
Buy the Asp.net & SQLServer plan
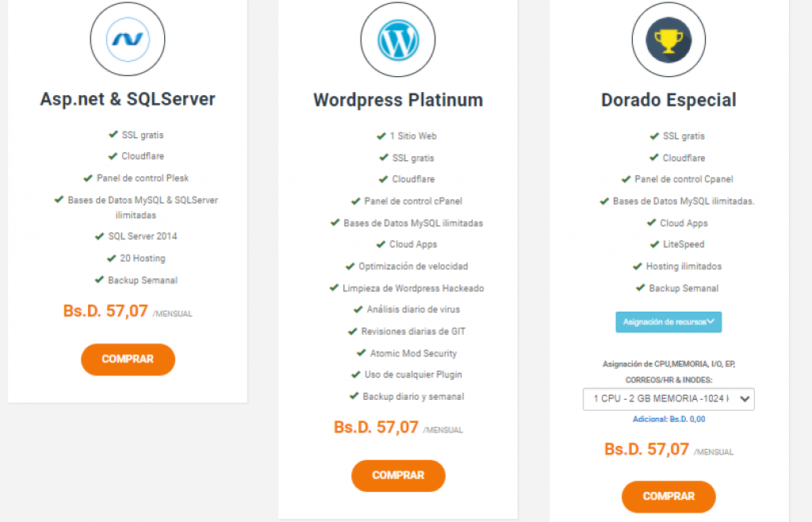tap(128, 359)
